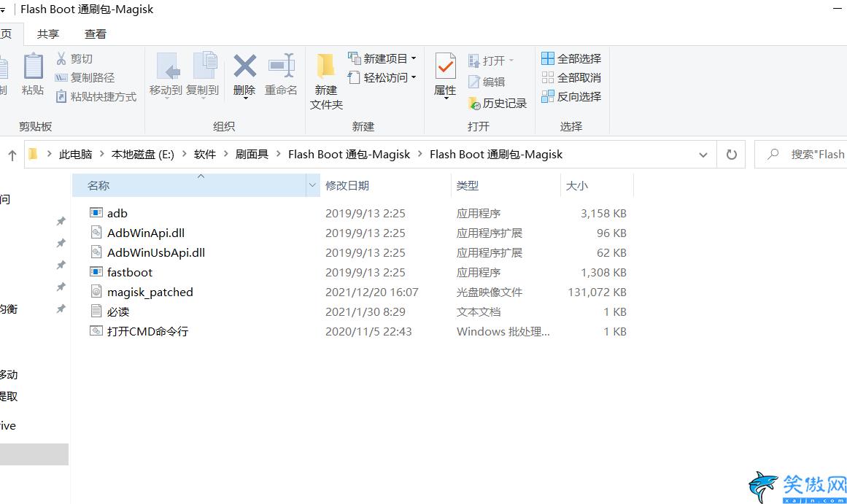847x504 pixels.
Task: Navigate to 本地磁盘 (E:) in the breadcrumb
Action: point(142,155)
